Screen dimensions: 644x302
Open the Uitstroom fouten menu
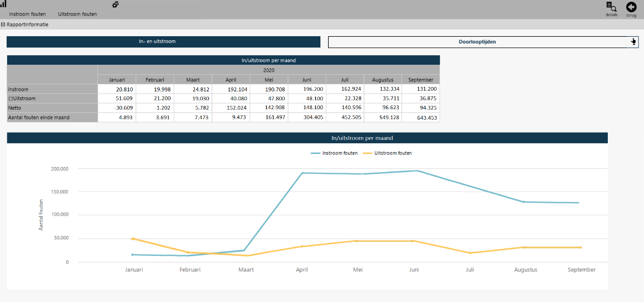coord(77,14)
